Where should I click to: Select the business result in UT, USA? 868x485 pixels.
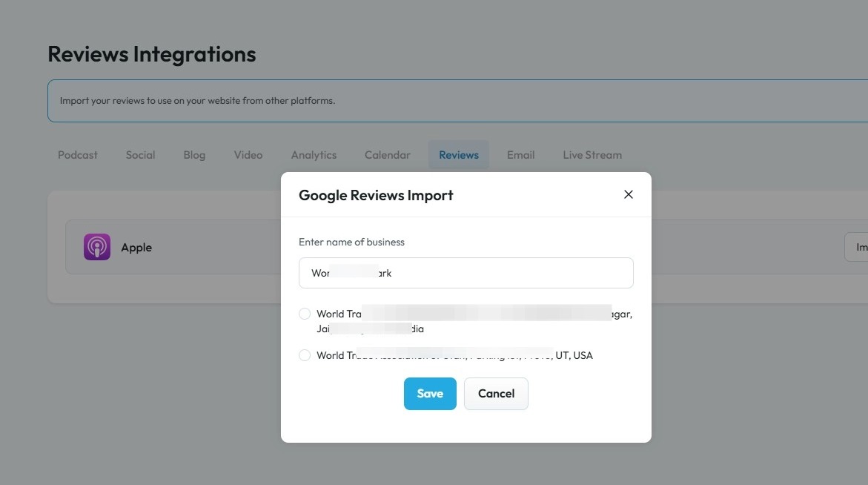click(x=305, y=355)
